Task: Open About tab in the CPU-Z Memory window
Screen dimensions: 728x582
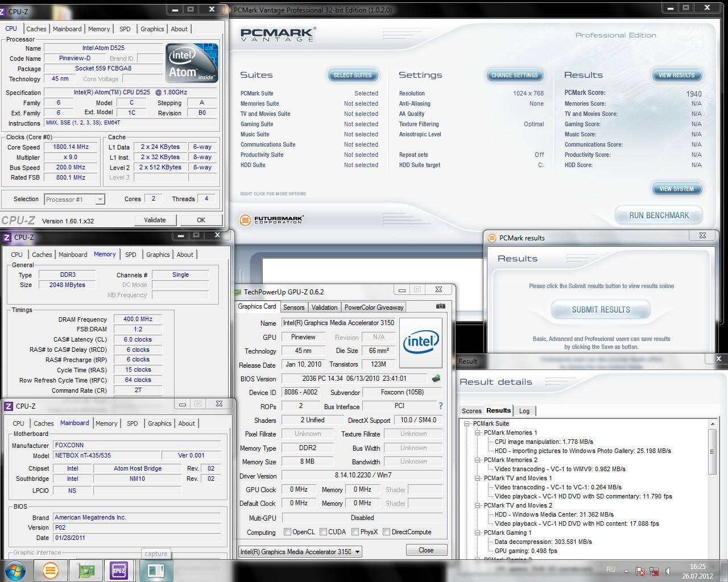Action: pos(185,255)
